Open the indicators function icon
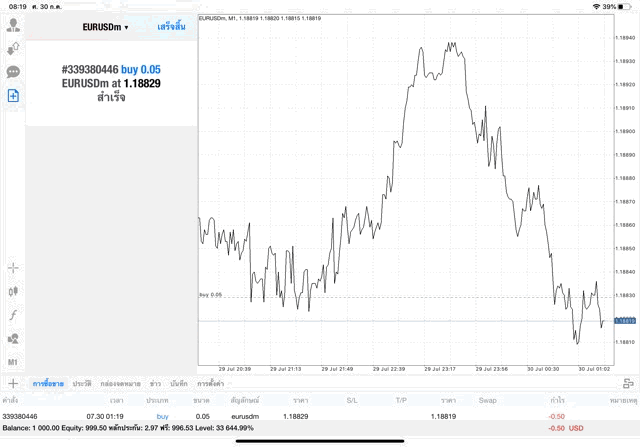Image resolution: width=640 pixels, height=447 pixels. (13, 315)
